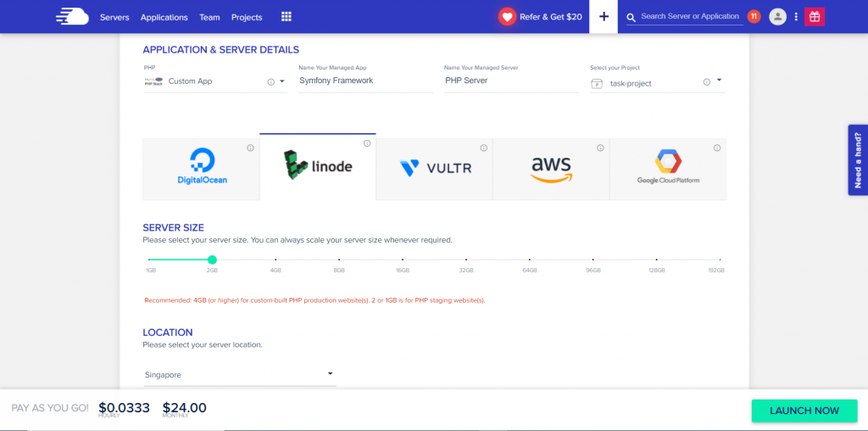Viewport: 868px width, 431px height.
Task: Open the three-dot more options menu
Action: [796, 17]
